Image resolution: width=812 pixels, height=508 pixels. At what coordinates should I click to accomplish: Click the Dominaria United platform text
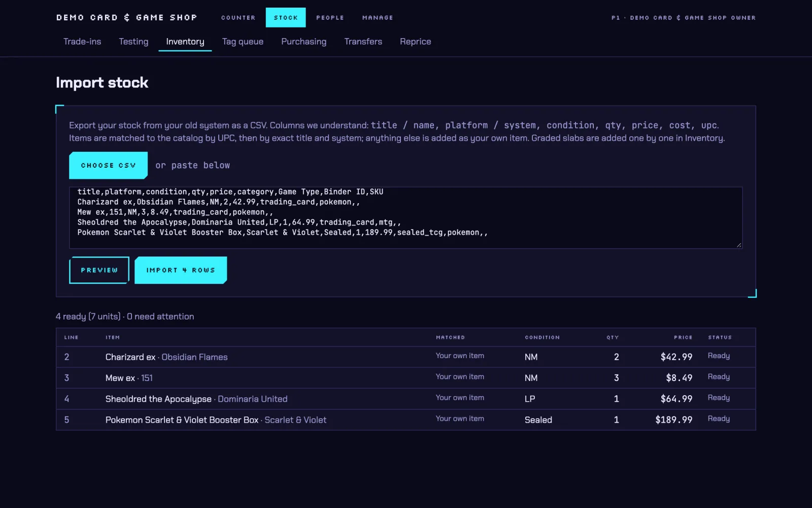point(253,399)
